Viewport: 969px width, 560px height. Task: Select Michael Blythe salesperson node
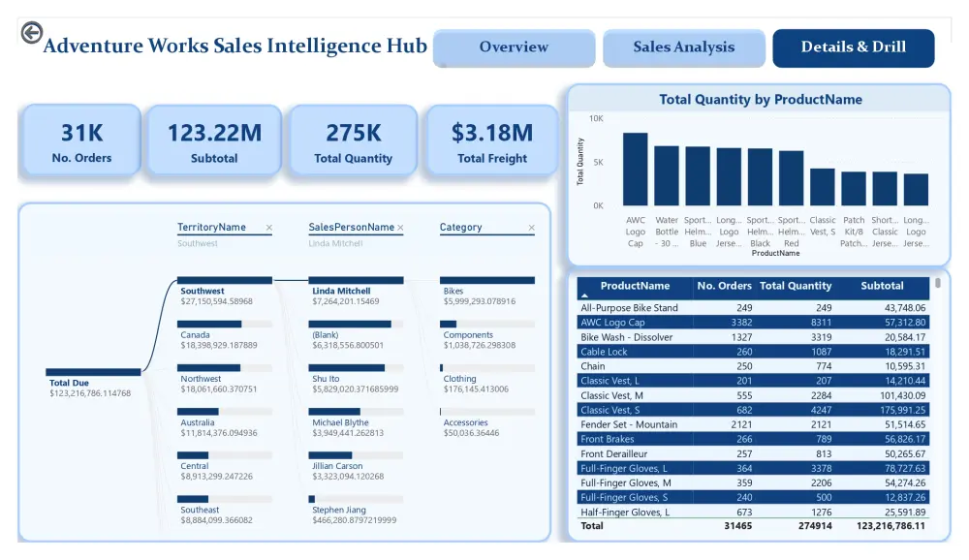[356, 422]
